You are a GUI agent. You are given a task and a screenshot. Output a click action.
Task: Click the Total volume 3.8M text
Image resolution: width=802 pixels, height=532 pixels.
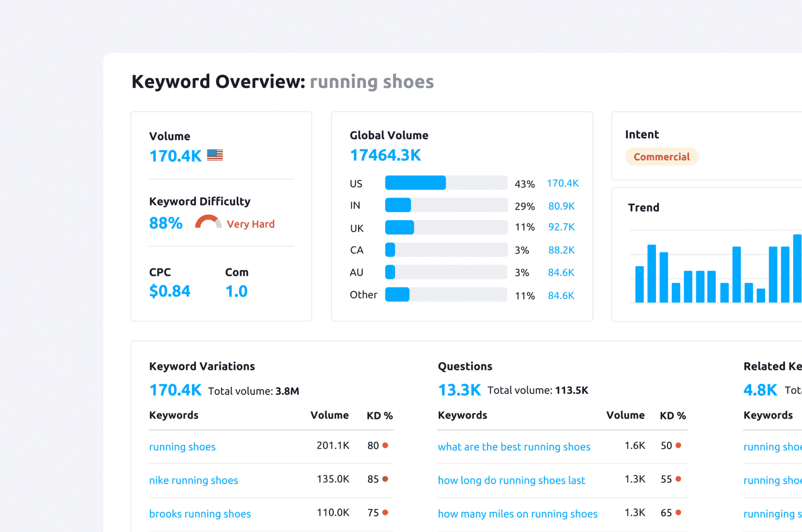coord(254,391)
